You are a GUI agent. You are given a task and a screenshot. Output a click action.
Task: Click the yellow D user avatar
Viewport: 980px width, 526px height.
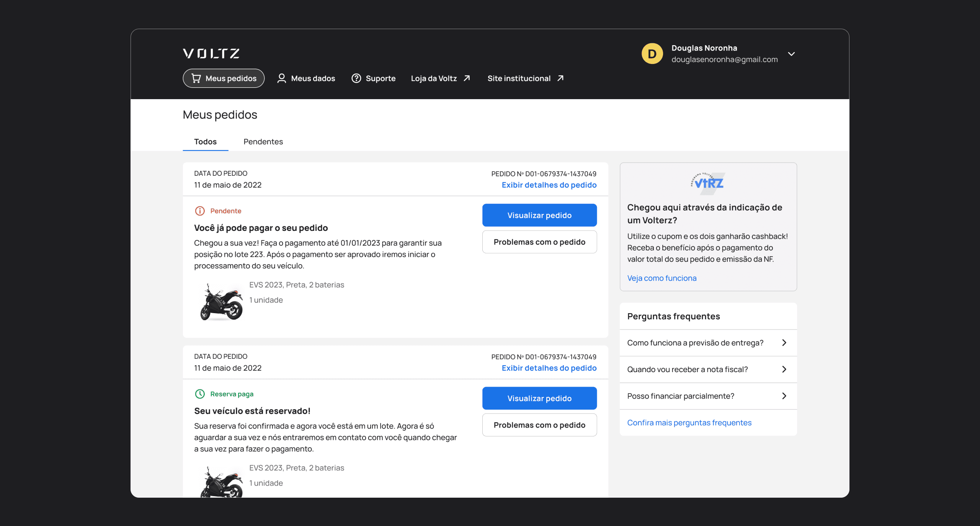tap(652, 54)
